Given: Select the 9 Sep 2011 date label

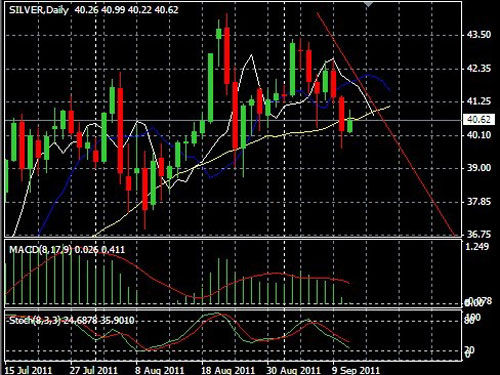Looking at the screenshot, I should tap(356, 370).
